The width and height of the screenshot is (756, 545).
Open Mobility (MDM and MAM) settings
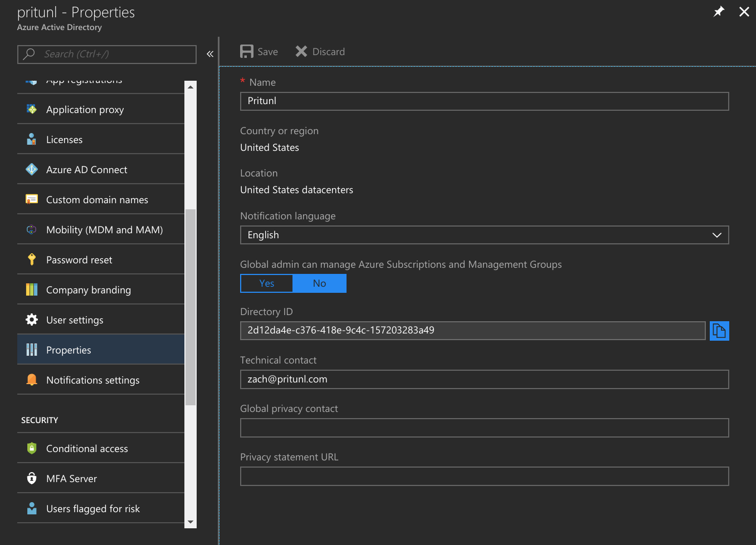click(104, 230)
